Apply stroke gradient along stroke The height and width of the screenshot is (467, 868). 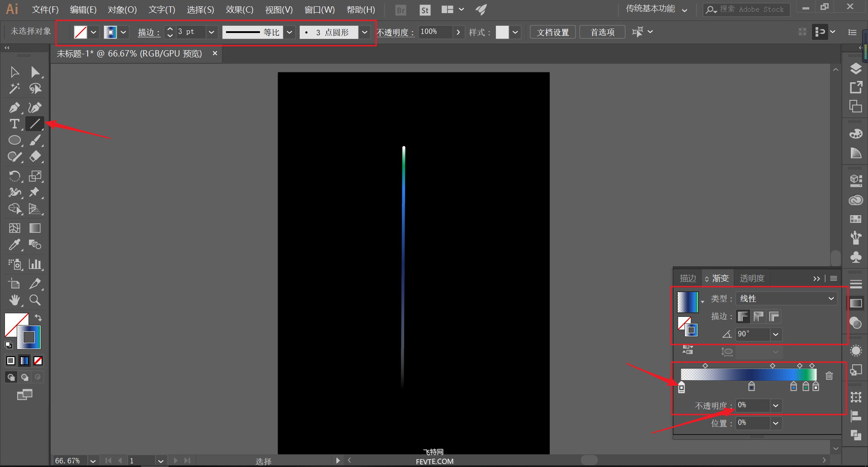[758, 316]
